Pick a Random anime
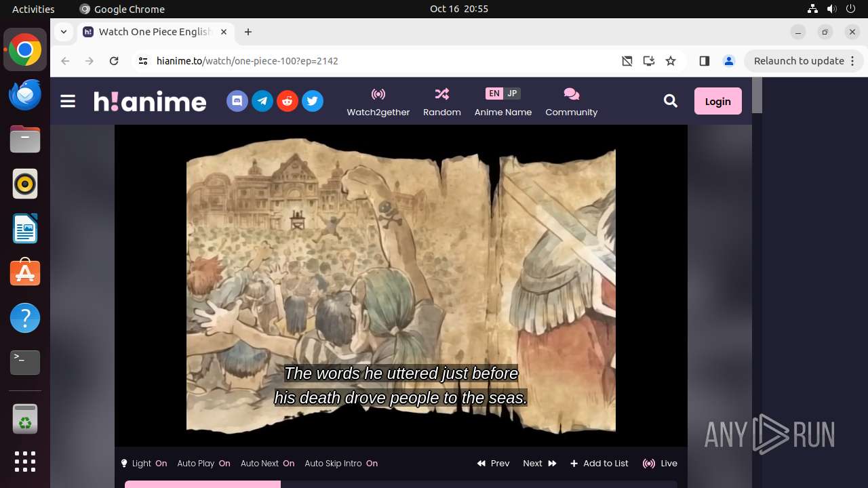Screen dimensions: 868x488 click(442, 102)
